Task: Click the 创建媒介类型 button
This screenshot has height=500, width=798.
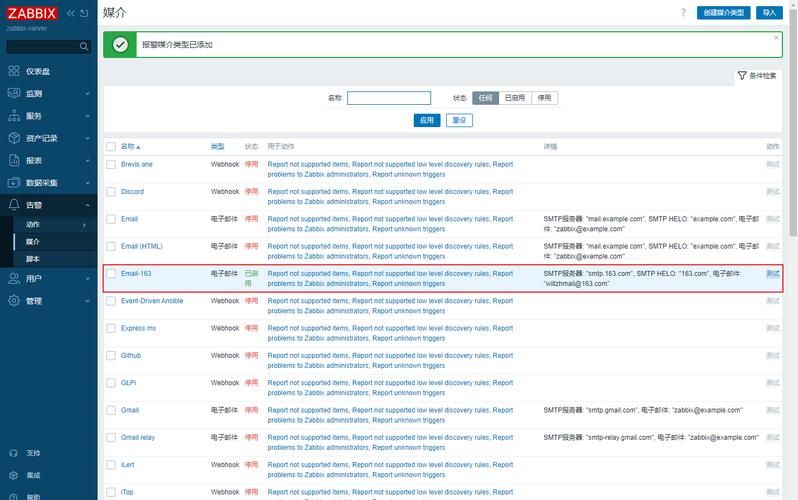Action: coord(724,13)
